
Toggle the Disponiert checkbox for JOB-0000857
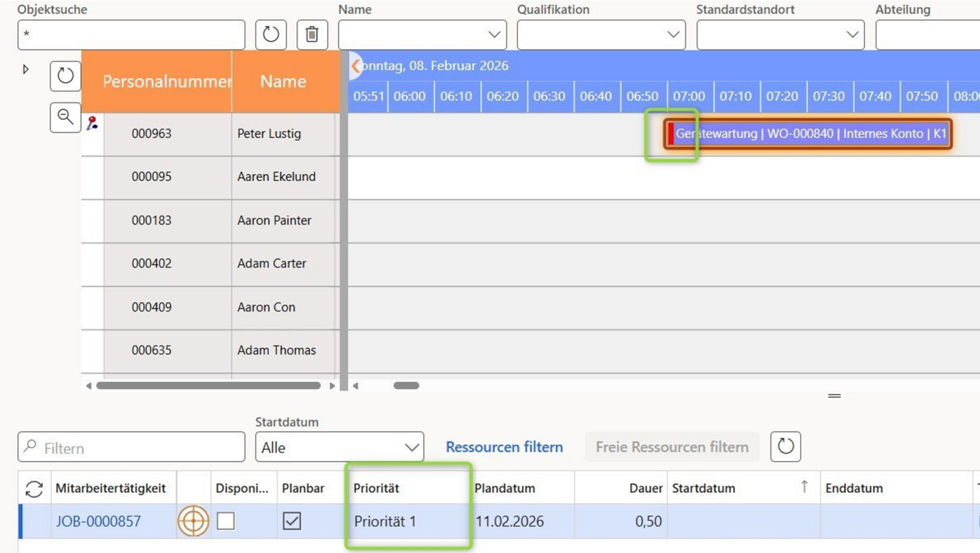coord(225,521)
